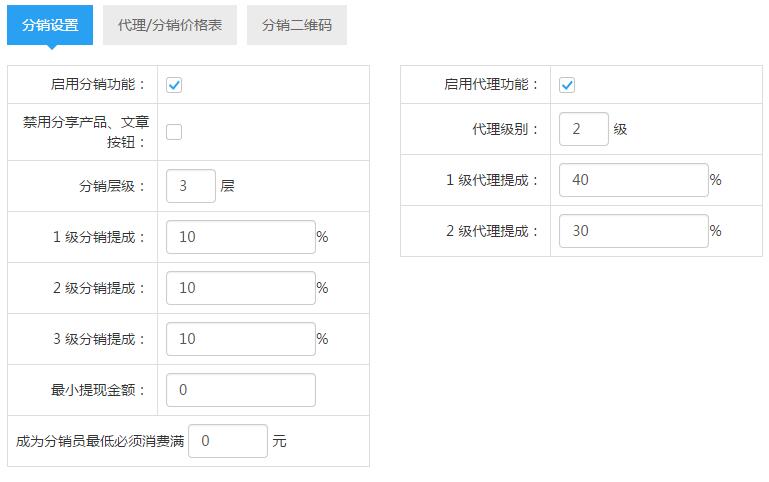Focus the 2 级代理提成 field showing 30

(x=633, y=231)
